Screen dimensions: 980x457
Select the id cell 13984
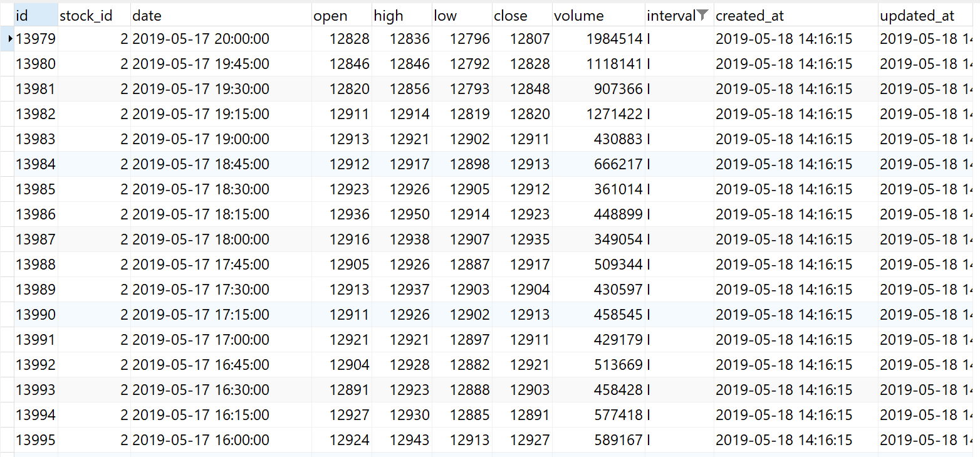[36, 164]
